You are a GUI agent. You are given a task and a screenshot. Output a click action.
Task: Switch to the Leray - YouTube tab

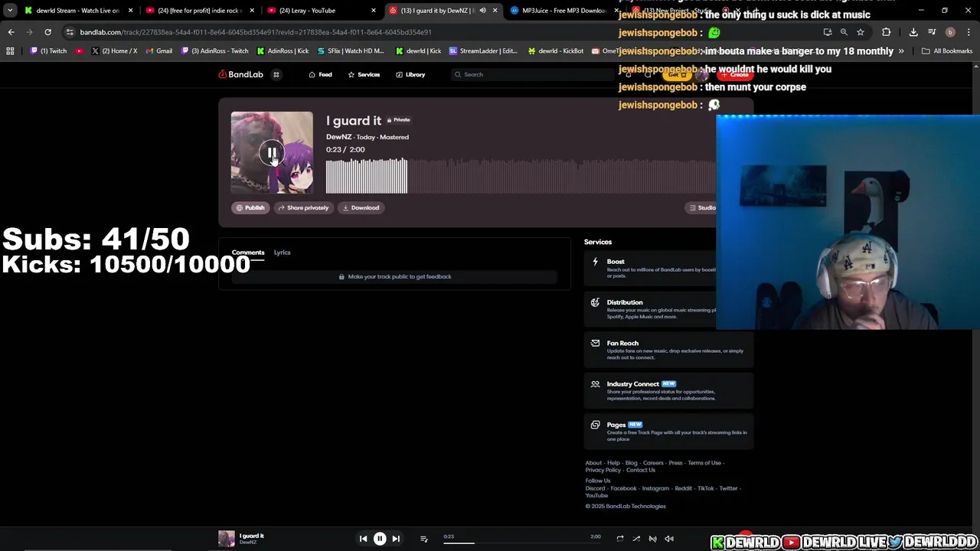tap(322, 11)
